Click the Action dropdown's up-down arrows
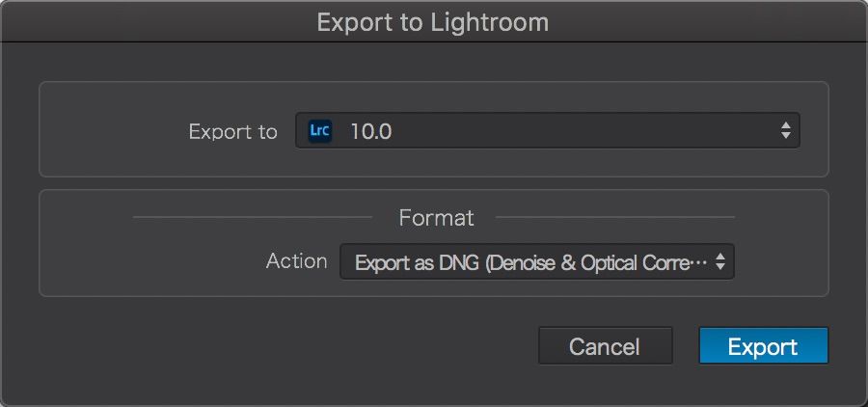 [720, 261]
